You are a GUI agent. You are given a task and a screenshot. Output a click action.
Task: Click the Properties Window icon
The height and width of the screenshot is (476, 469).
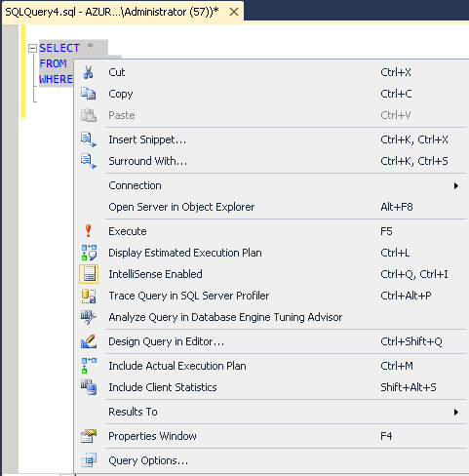coord(89,436)
